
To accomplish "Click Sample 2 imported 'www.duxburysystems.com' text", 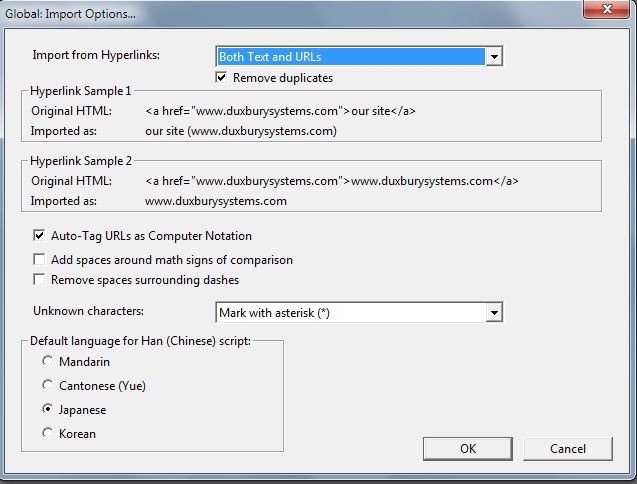I will (216, 201).
